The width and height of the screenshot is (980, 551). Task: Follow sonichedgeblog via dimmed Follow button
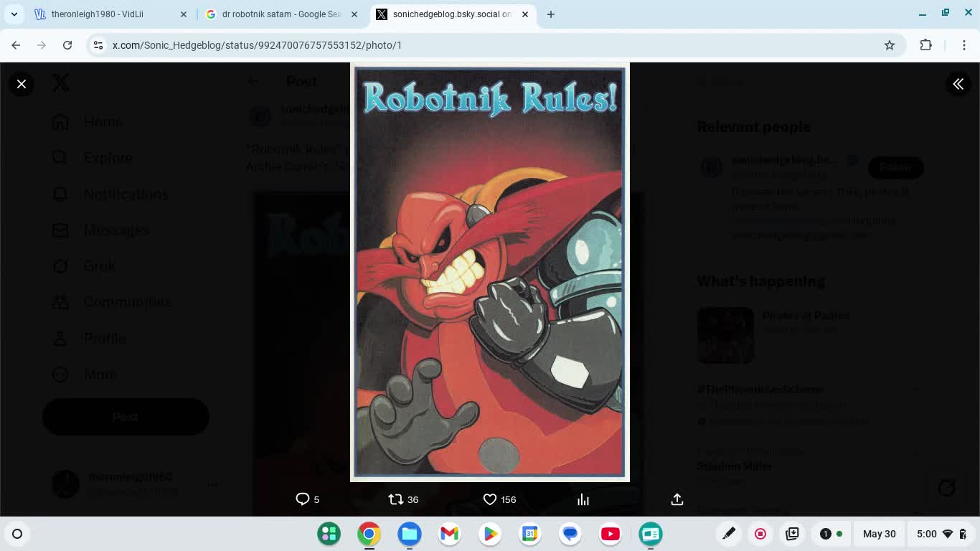pyautogui.click(x=895, y=167)
